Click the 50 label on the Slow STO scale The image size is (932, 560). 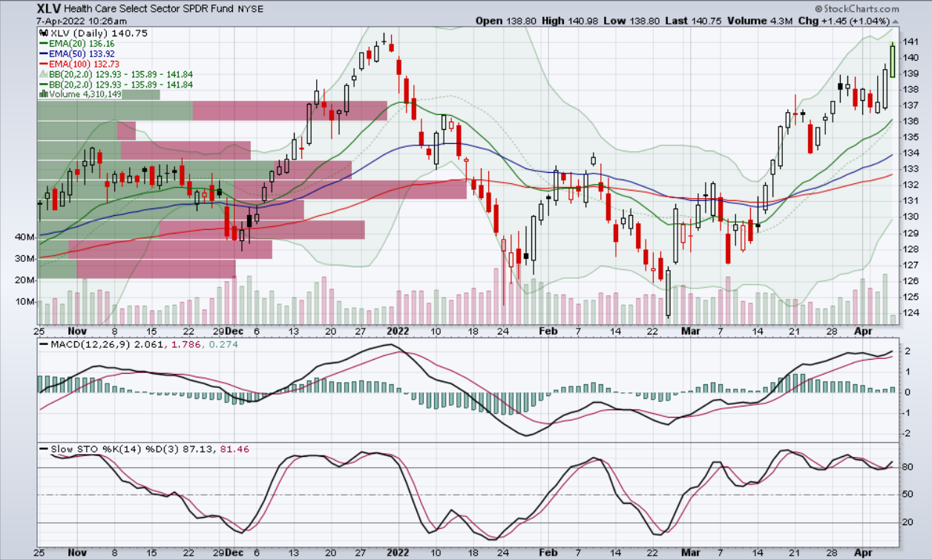[908, 495]
